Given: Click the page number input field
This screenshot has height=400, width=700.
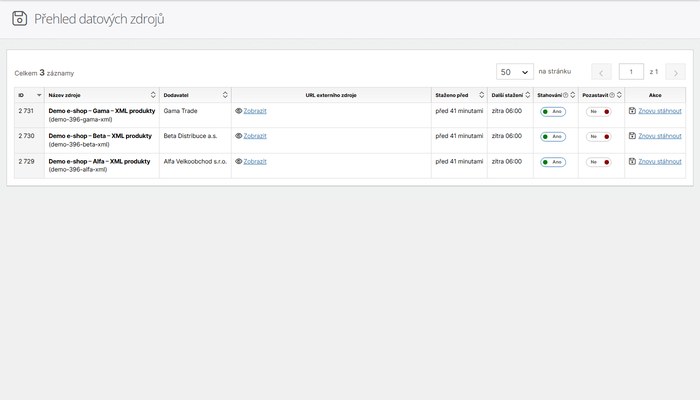Looking at the screenshot, I should click(x=631, y=72).
